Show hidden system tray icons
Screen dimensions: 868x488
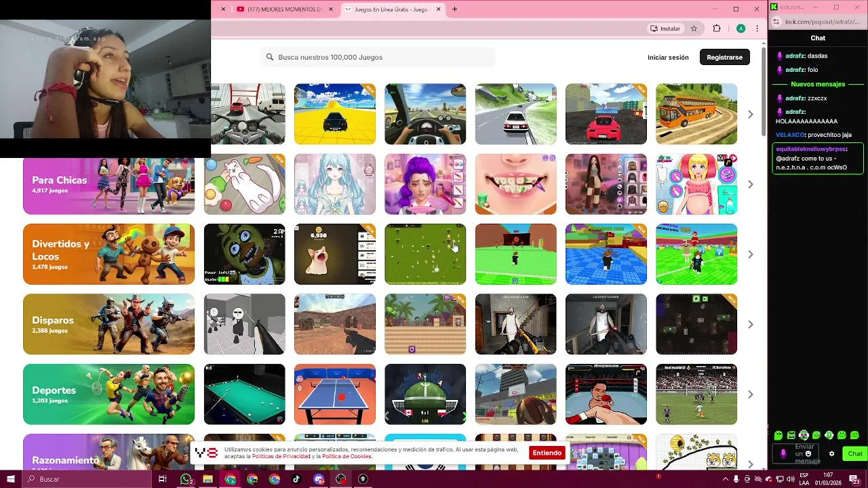(726, 479)
